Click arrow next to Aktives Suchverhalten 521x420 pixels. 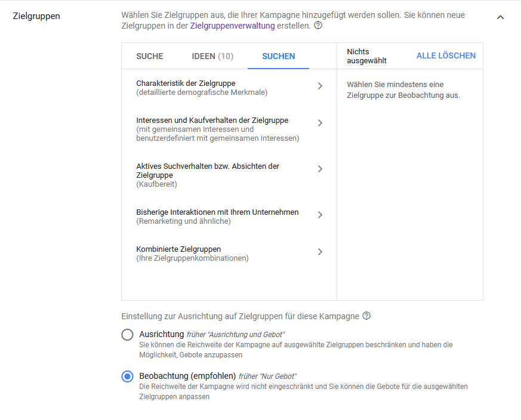click(x=320, y=169)
